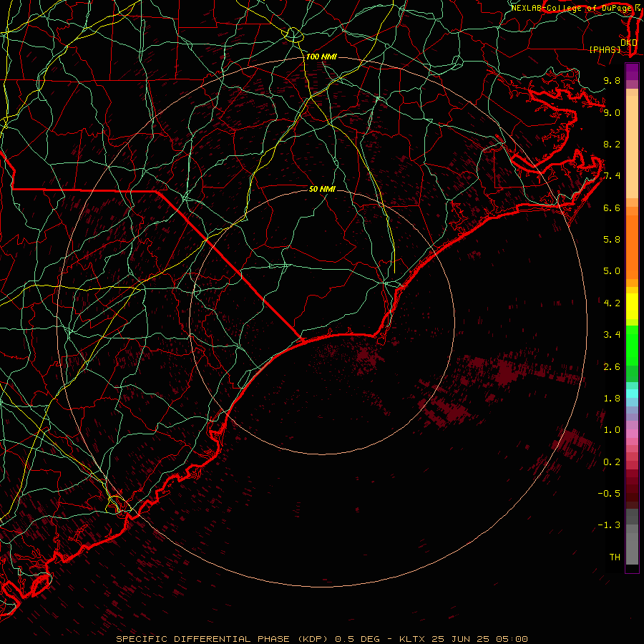
Task: Click the 0.2 value on the color scale
Action: [612, 462]
